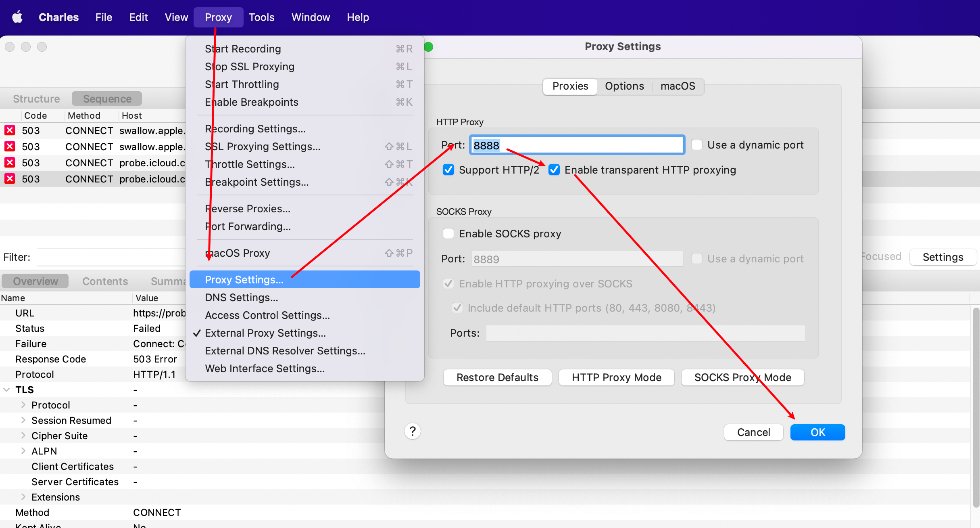Toggle Include default HTTP ports checkbox

tap(457, 308)
